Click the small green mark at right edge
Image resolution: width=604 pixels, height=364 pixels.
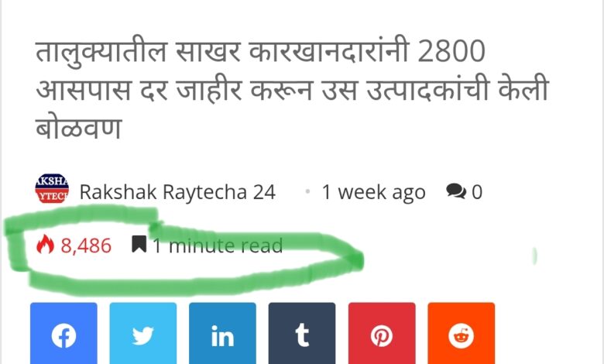tap(534, 256)
